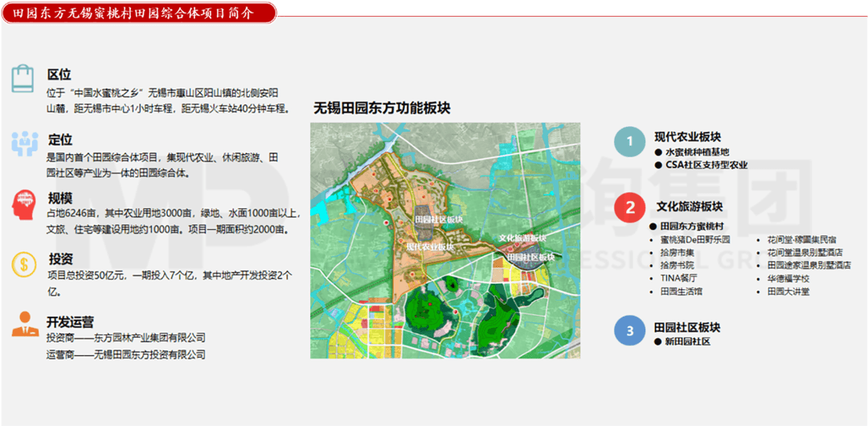This screenshot has width=868, height=426.
Task: Click the blue people icon beside 定位
Action: 24,144
